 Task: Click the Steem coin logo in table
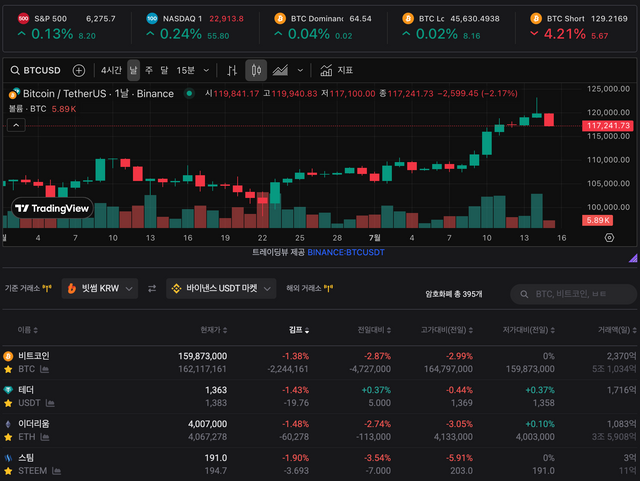[x=8, y=458]
